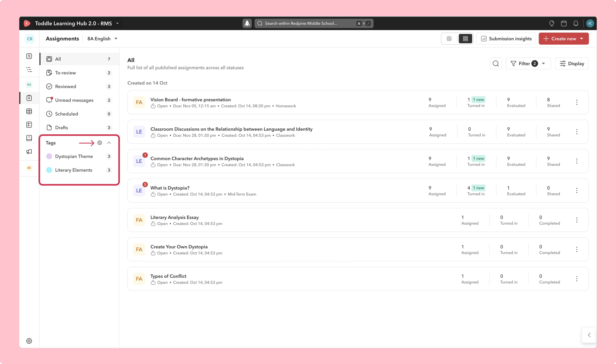The image size is (616, 364).
Task: Open Submission insights
Action: pyautogui.click(x=506, y=39)
